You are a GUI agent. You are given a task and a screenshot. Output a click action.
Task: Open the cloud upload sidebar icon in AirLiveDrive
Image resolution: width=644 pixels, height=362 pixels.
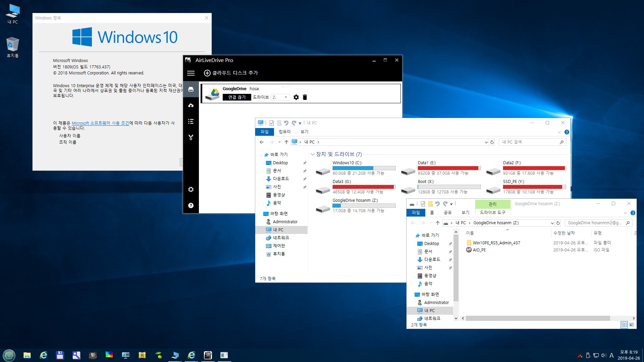191,105
